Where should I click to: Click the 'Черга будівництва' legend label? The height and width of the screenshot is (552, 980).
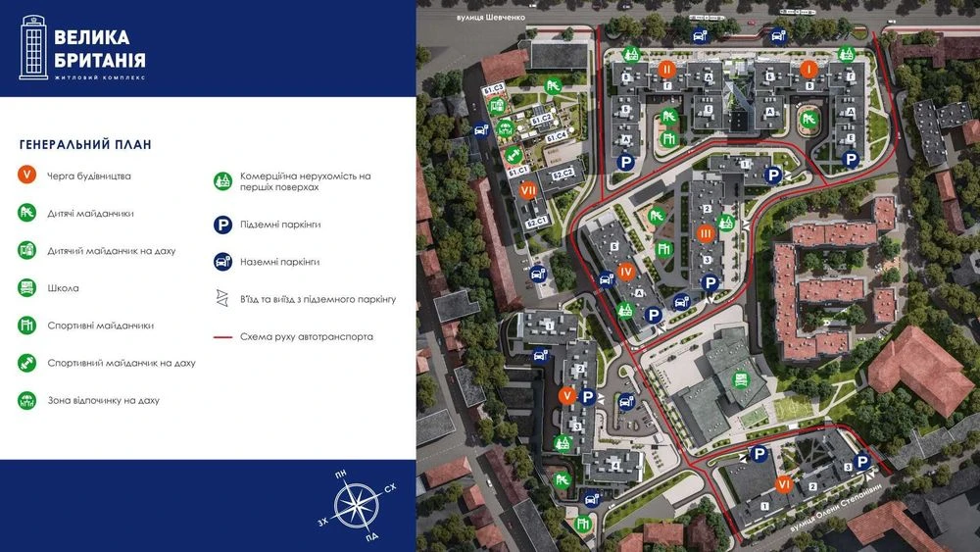pos(89,176)
